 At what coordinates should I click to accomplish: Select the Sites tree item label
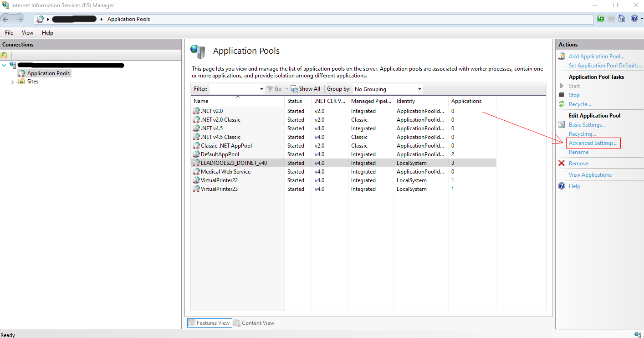(33, 82)
